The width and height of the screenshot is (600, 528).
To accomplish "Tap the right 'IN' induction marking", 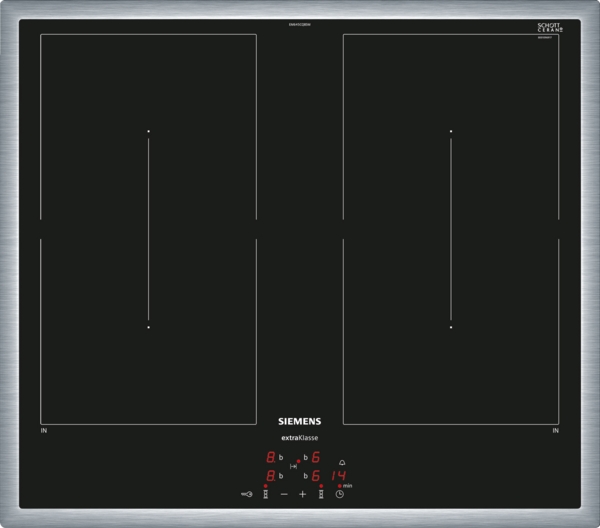I will click(556, 430).
